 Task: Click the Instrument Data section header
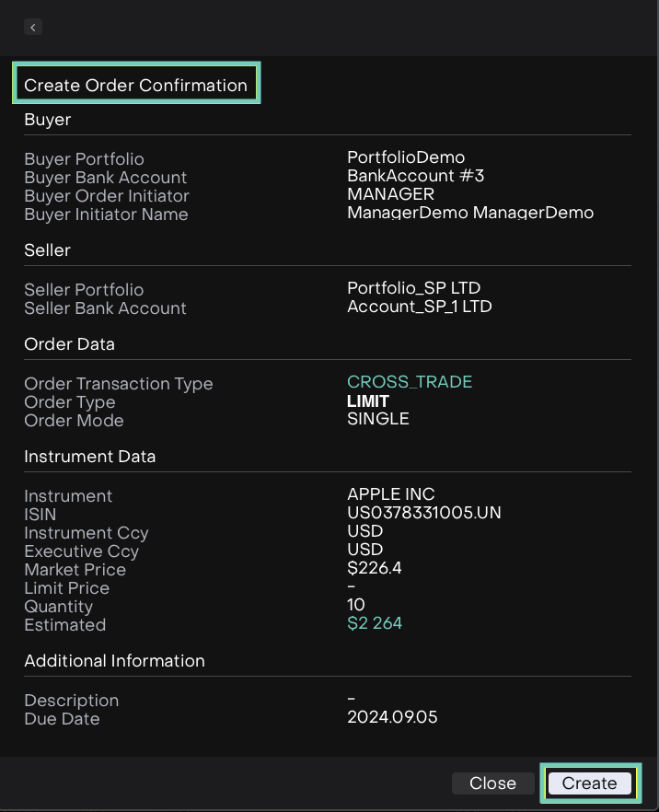(89, 457)
